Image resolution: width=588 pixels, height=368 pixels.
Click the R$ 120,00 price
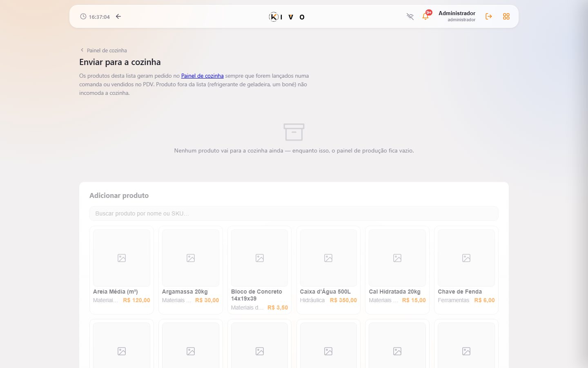point(136,300)
